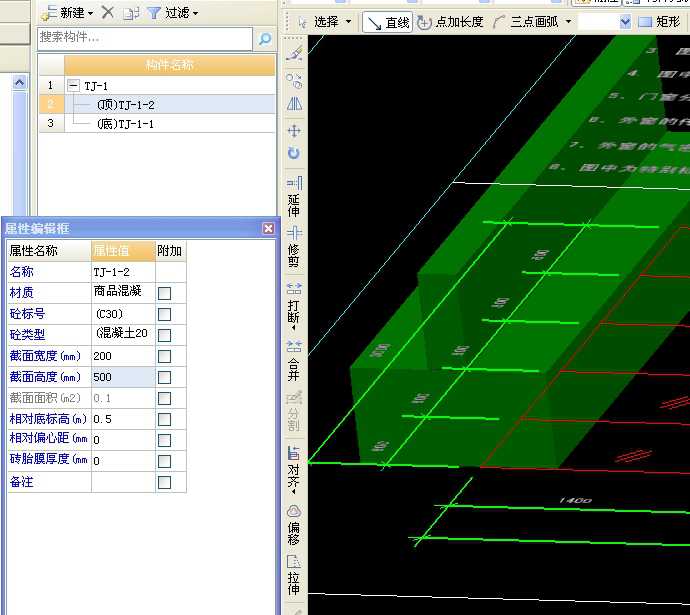
Task: Click the empty 备注 value cell
Action: pyautogui.click(x=123, y=482)
